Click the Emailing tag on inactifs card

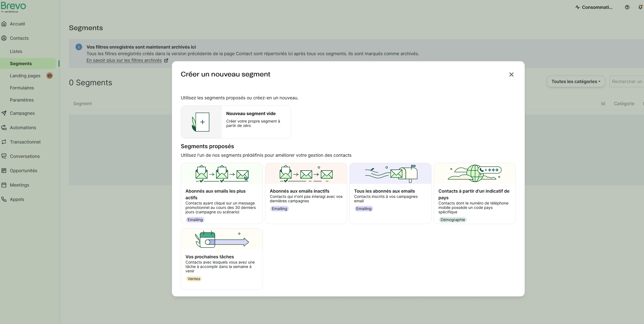(x=279, y=209)
